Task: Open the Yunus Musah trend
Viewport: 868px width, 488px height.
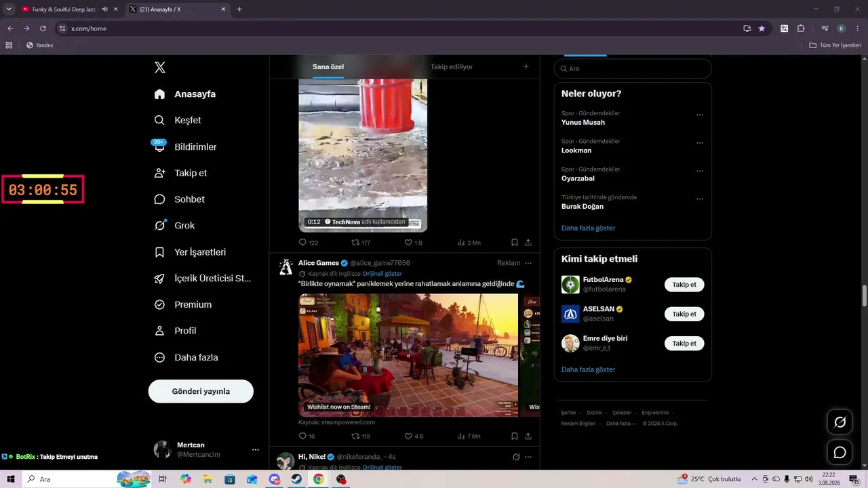Action: click(583, 123)
